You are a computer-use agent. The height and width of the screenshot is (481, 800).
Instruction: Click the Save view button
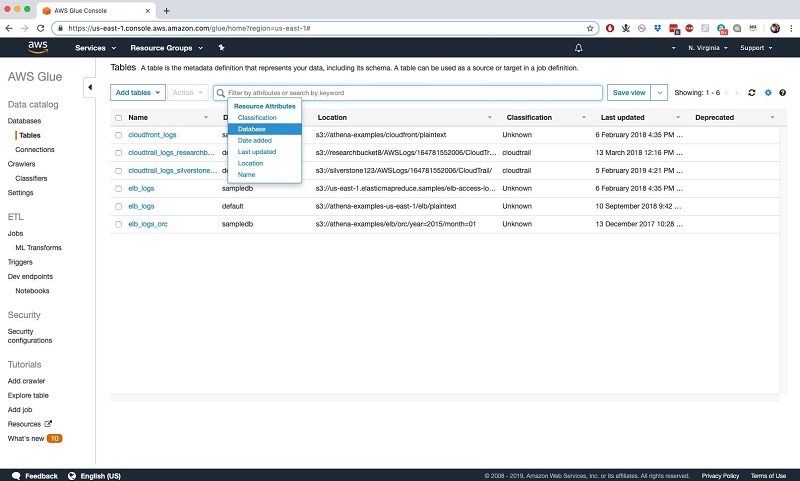(629, 93)
